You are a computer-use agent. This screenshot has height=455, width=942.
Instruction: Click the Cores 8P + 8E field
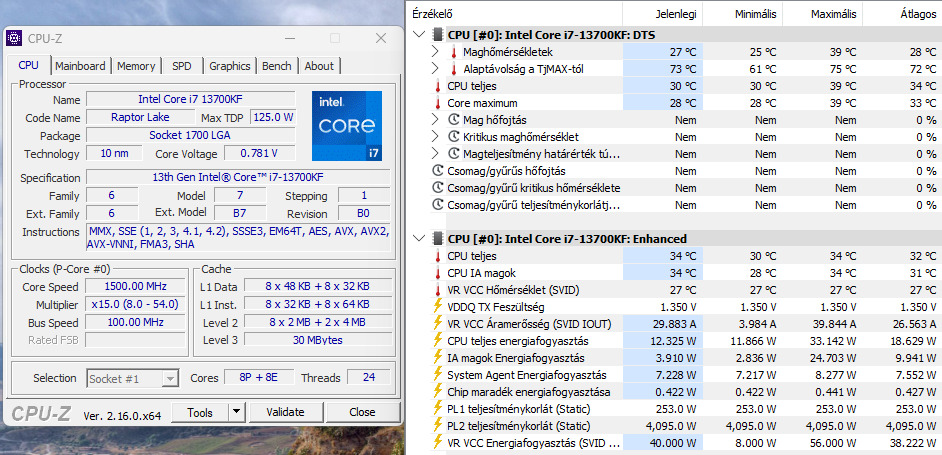(x=258, y=378)
